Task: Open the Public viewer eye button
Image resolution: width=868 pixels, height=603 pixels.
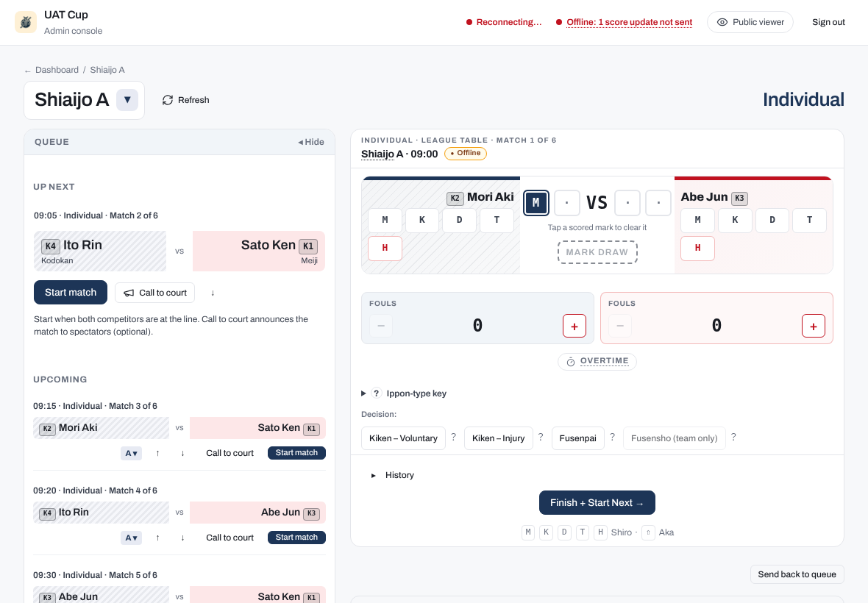Action: (750, 22)
